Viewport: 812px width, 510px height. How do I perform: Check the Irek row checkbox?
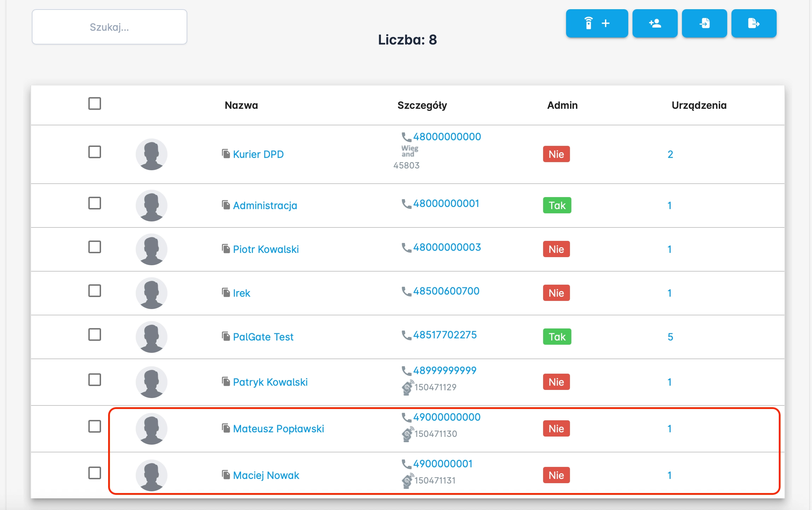95,291
